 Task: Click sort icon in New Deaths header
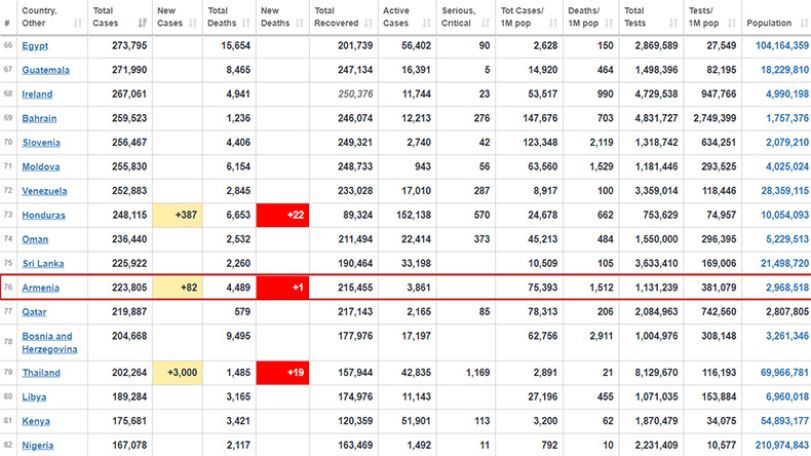point(299,23)
